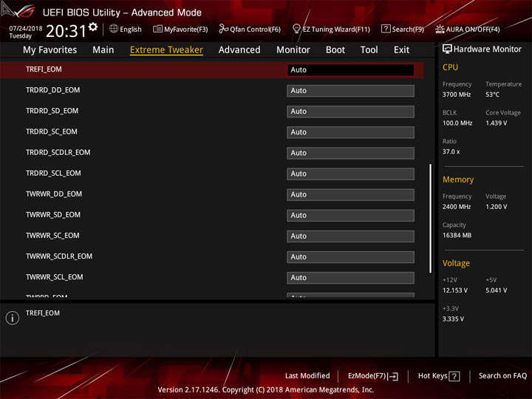Select the TWRWR_SD_EOM label
Viewport: 532px width, 399px height.
tap(53, 215)
